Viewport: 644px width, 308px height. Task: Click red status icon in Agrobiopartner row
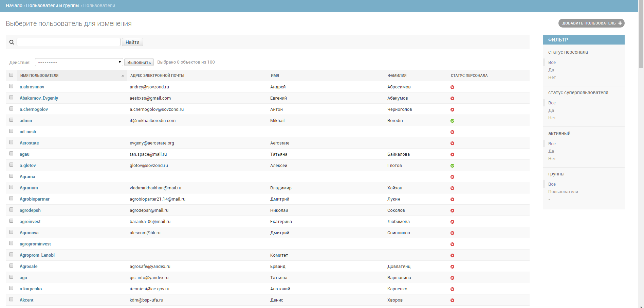coord(452,200)
